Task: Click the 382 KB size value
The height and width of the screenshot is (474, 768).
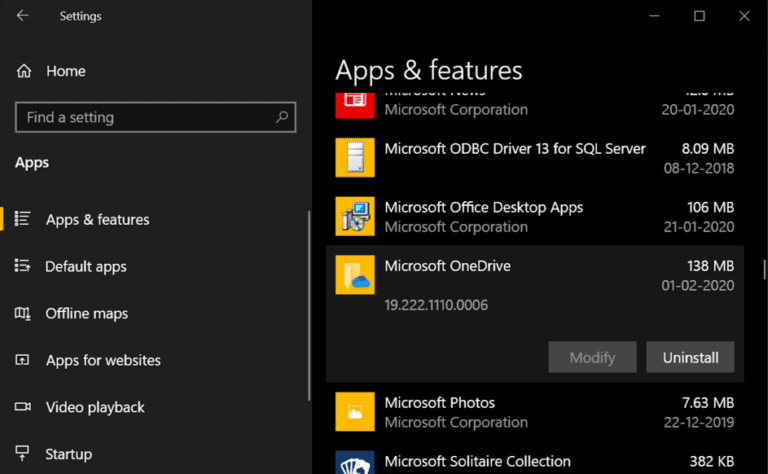Action: (712, 461)
